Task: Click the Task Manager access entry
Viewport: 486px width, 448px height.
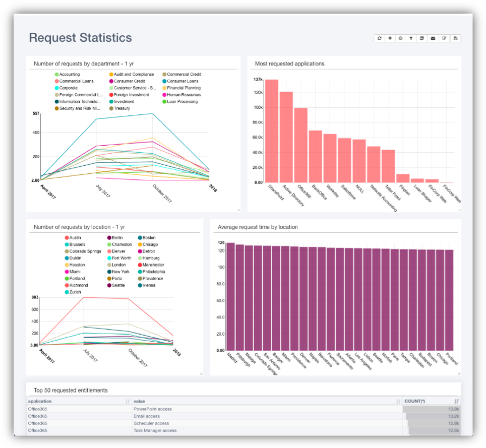Action: (155, 430)
